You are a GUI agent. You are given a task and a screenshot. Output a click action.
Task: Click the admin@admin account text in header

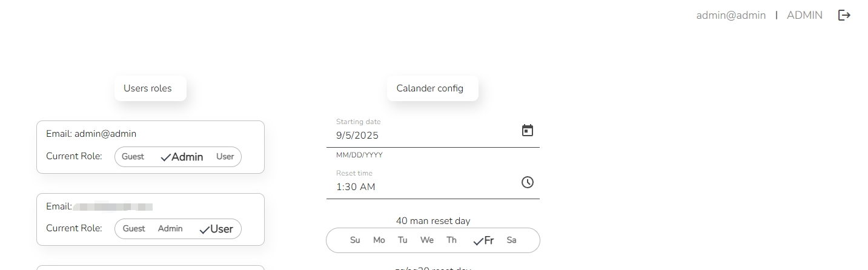(x=731, y=15)
